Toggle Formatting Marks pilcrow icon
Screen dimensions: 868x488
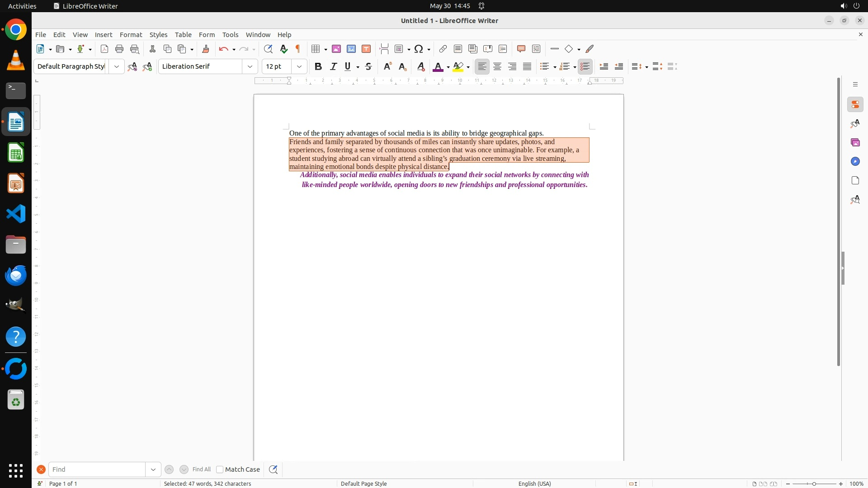[298, 49]
